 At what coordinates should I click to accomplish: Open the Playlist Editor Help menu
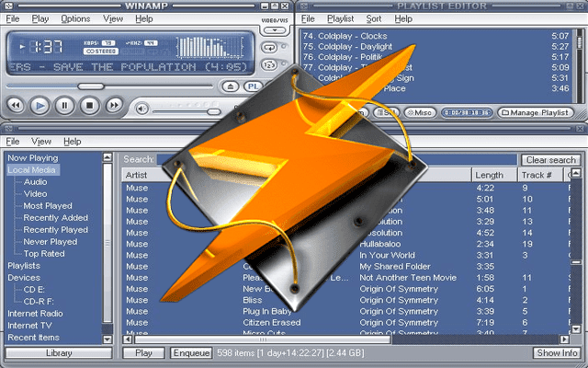click(x=403, y=18)
